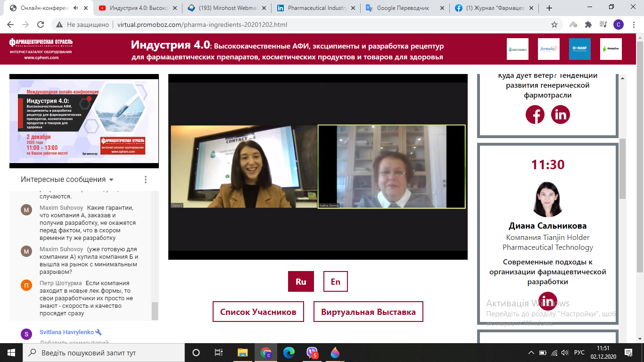Bookmark page with the star icon
Image resolution: width=644 pixels, height=362 pixels.
[554, 25]
